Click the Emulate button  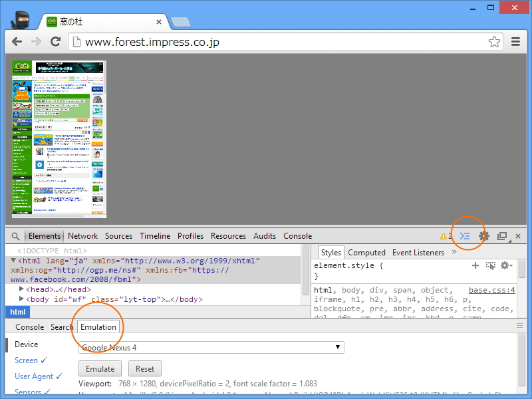click(100, 369)
